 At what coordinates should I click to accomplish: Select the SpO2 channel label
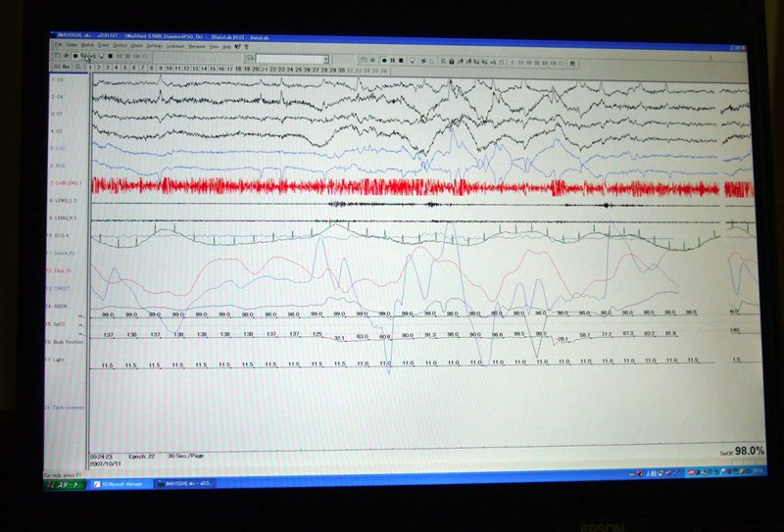point(60,323)
